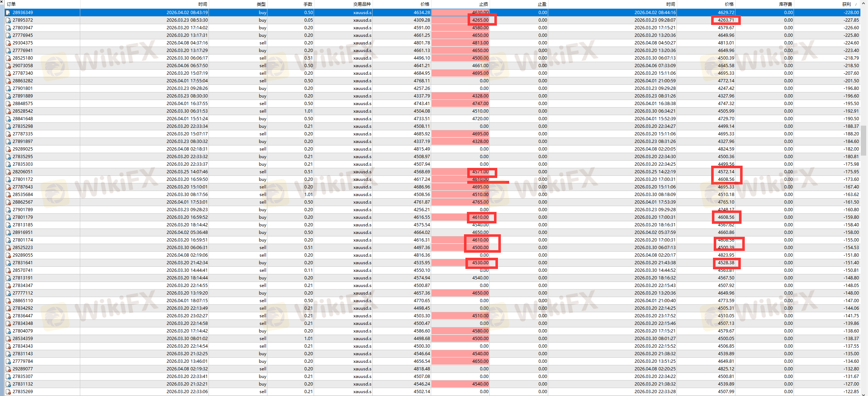This screenshot has height=396, width=868.
Task: Click the order icon for order 28936349
Action: click(8, 13)
